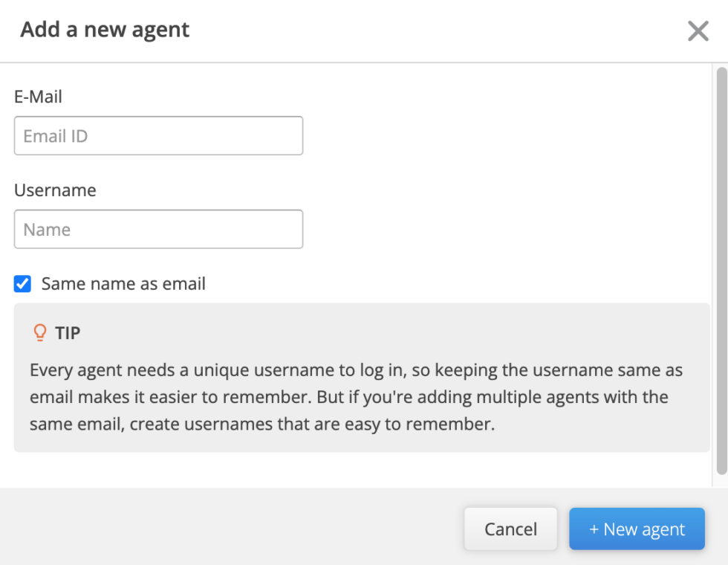Click tip line starting "same email, create usernames"
The height and width of the screenshot is (565, 728).
(262, 424)
